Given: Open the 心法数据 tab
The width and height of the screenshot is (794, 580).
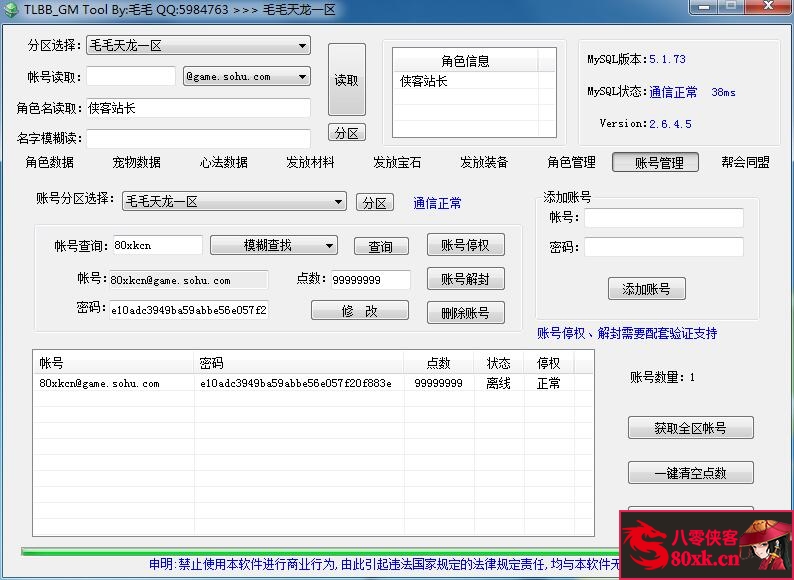Looking at the screenshot, I should (x=223, y=163).
